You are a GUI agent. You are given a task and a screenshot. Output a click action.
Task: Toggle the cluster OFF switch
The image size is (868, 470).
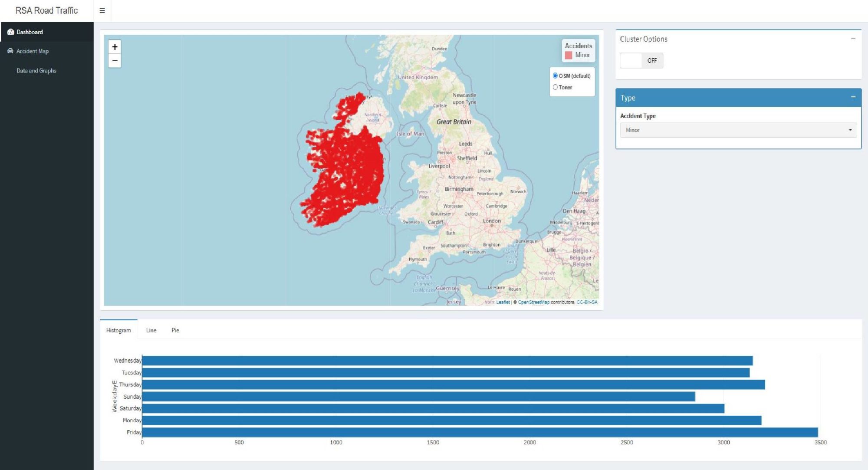click(641, 60)
